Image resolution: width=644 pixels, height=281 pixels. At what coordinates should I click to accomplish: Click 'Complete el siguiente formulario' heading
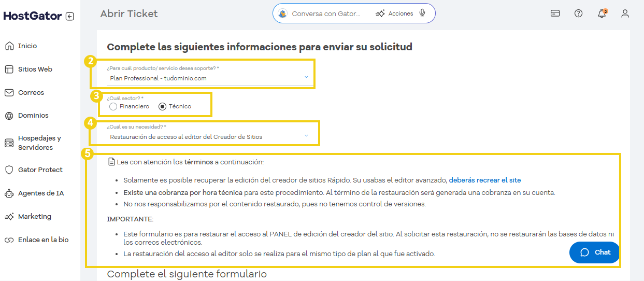(x=187, y=274)
